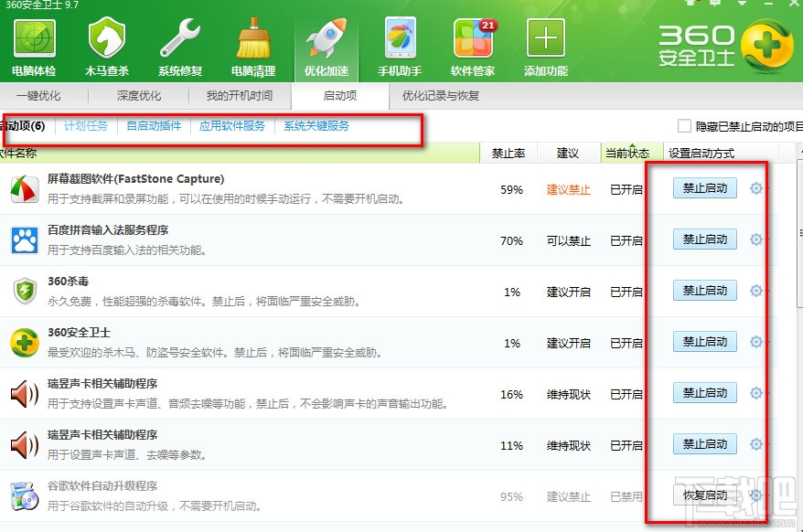
Task: Select 启动项(6) sub-tab
Action: click(23, 126)
